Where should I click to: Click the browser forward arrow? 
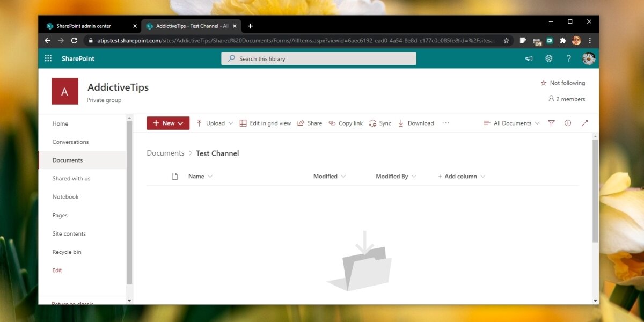click(x=61, y=41)
